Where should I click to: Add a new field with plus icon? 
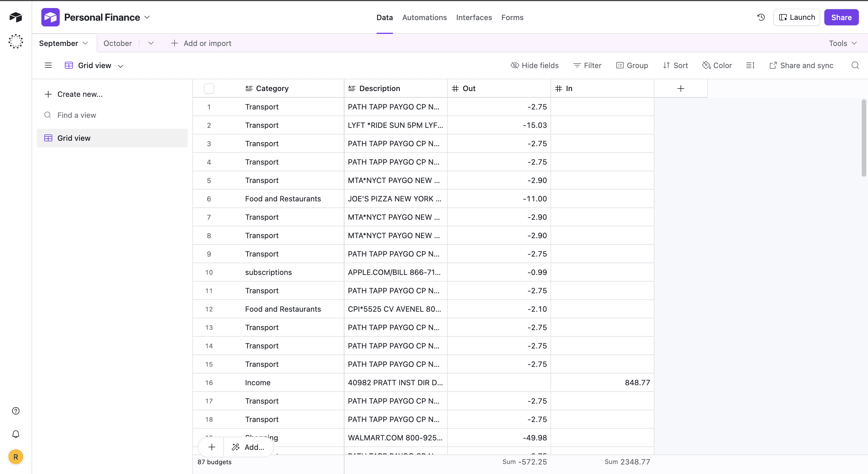click(680, 88)
